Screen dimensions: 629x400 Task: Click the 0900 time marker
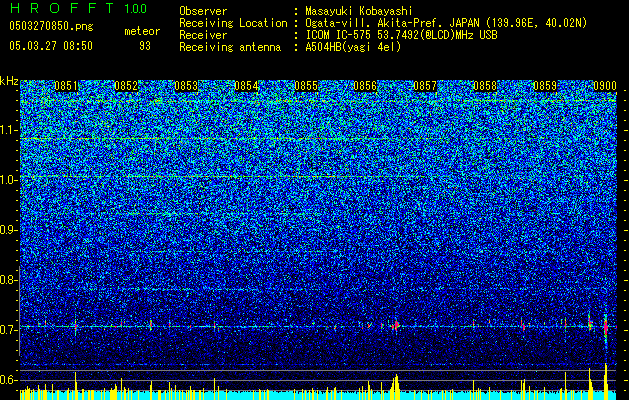point(605,86)
